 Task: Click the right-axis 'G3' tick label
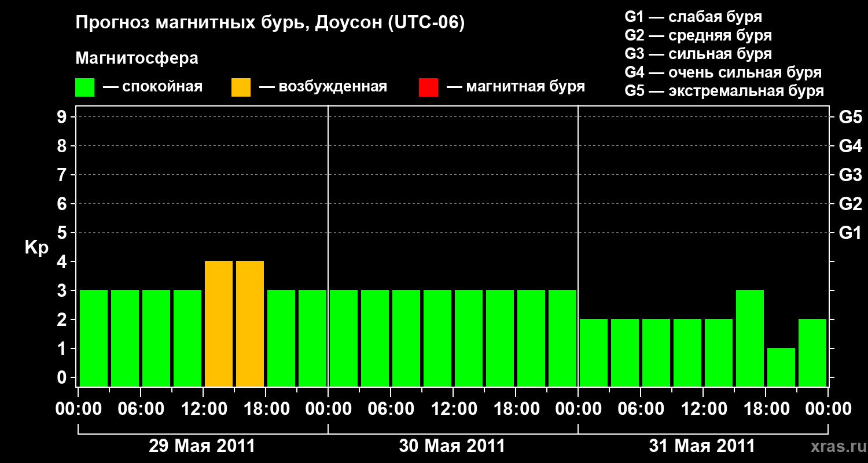(850, 175)
